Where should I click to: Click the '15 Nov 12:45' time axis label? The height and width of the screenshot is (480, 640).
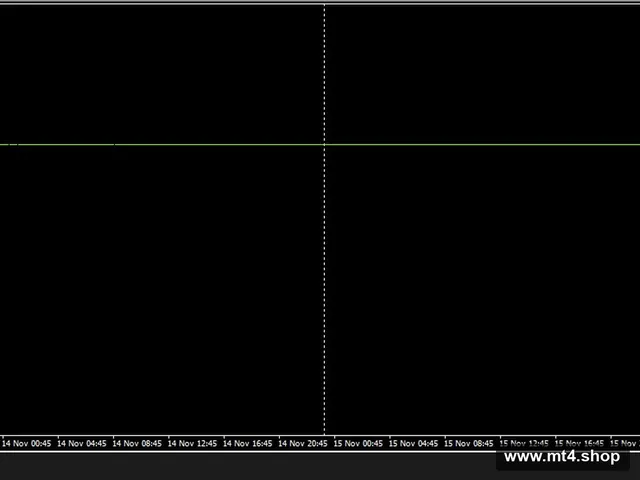(x=524, y=443)
